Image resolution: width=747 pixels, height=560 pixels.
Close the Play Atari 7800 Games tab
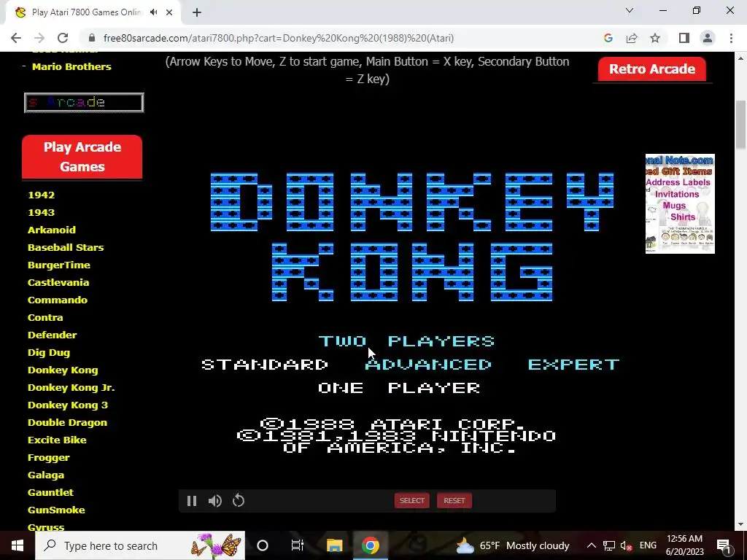[x=169, y=12]
